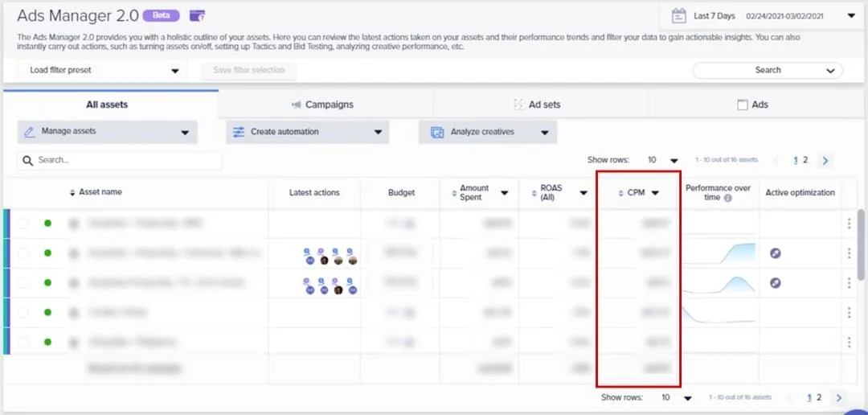Open the three-dot menu of the fifth asset row
Image resolution: width=868 pixels, height=415 pixels.
click(850, 343)
